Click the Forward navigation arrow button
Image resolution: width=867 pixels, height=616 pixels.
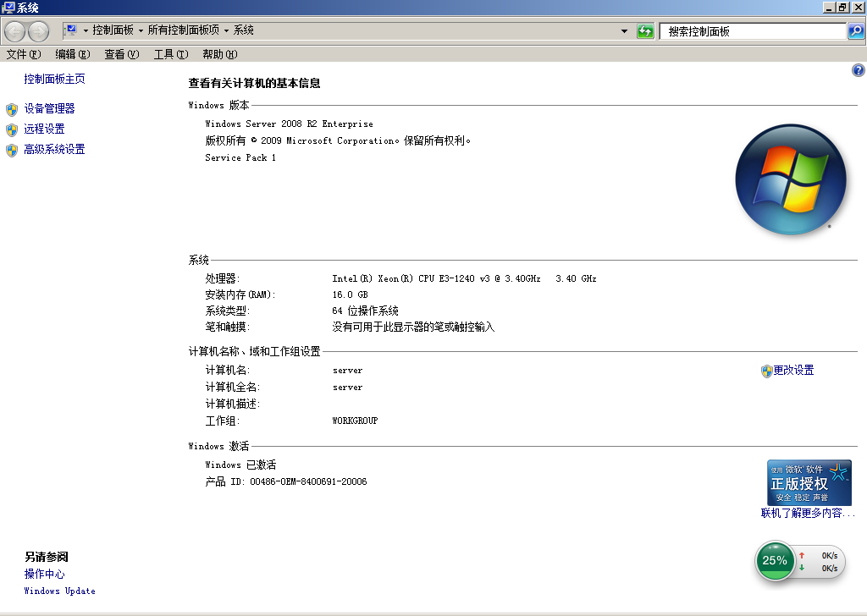click(39, 31)
